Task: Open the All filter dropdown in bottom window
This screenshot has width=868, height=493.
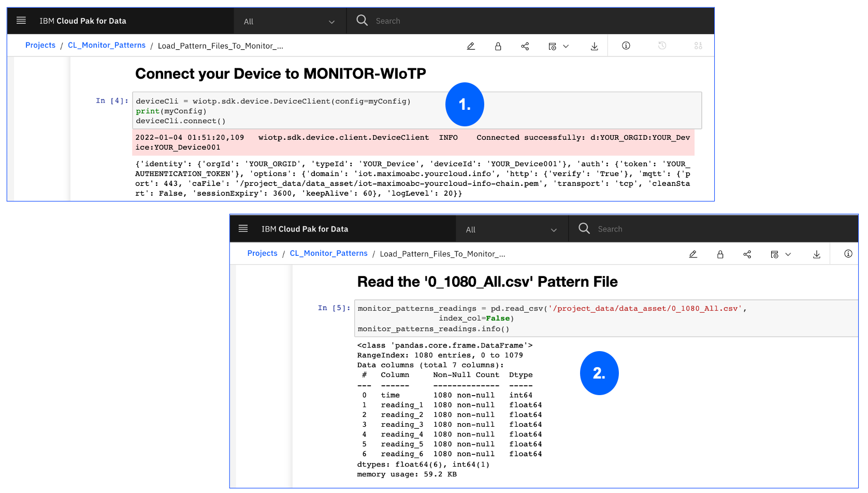Action: (x=512, y=229)
